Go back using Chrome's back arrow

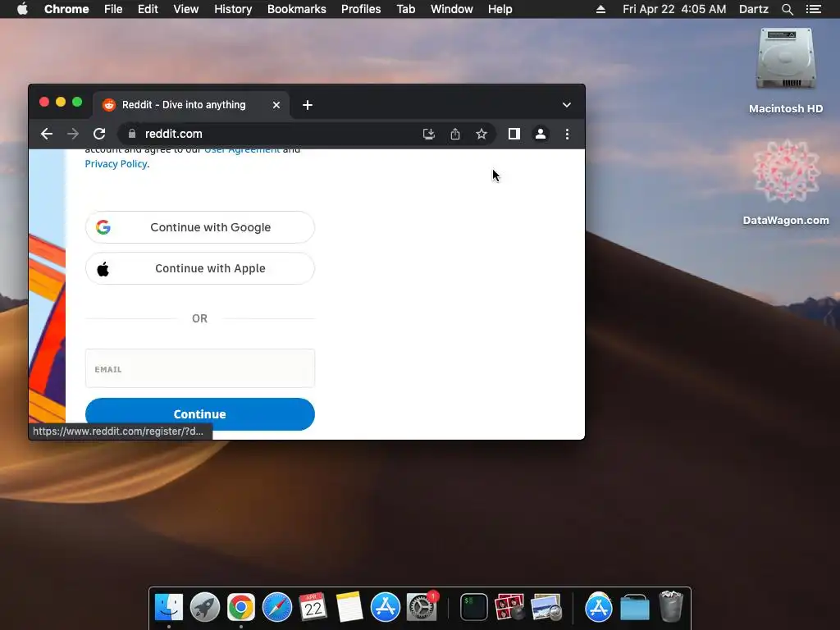(47, 134)
